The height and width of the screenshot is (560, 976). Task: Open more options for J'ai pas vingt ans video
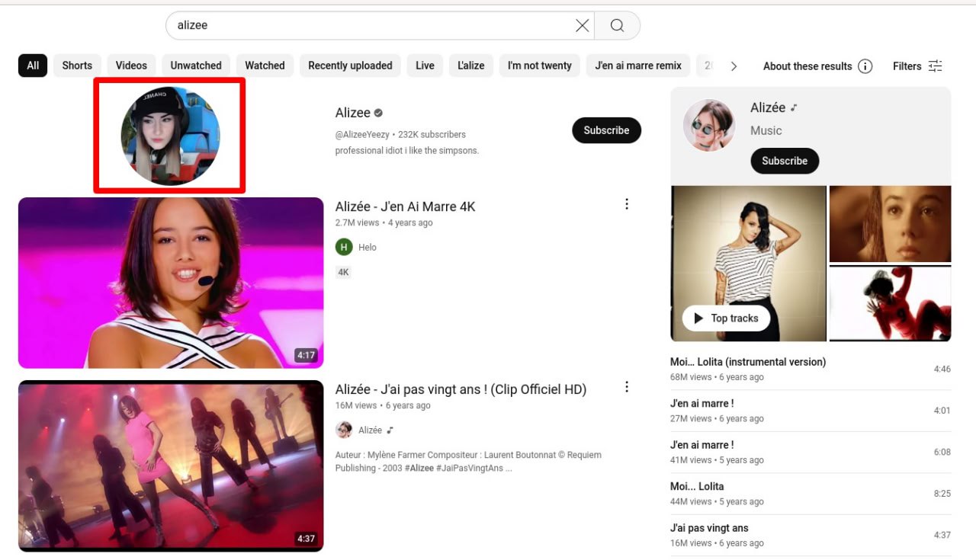tap(627, 387)
